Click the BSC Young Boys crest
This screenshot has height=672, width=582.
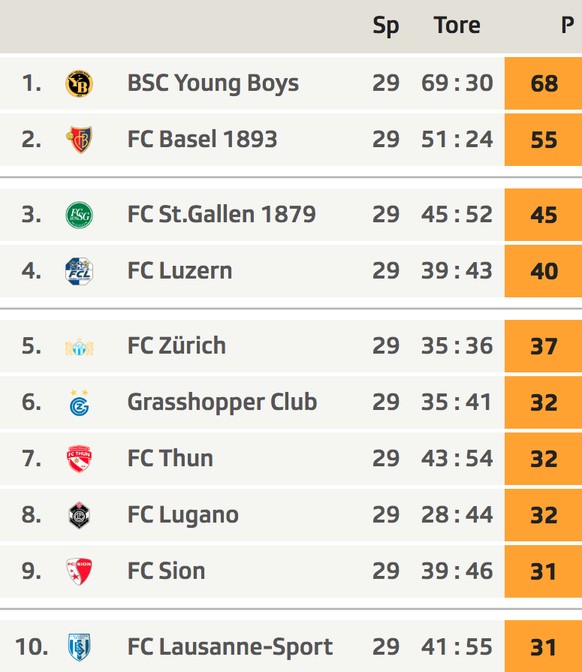coord(79,83)
